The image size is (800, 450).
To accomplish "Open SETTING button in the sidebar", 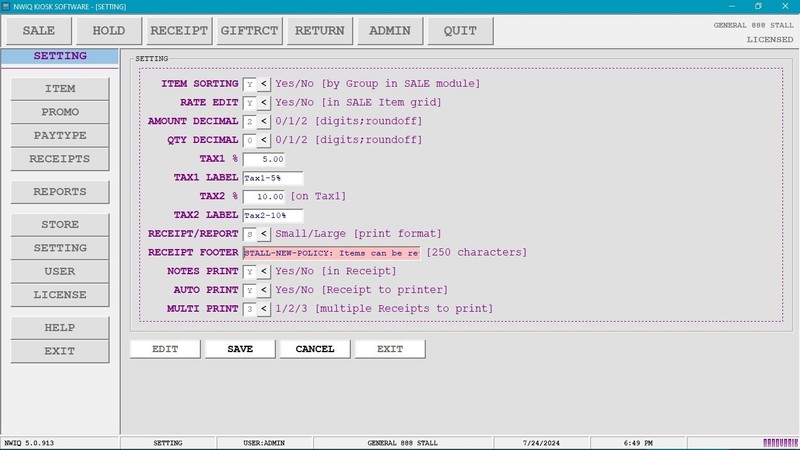I will pyautogui.click(x=60, y=248).
